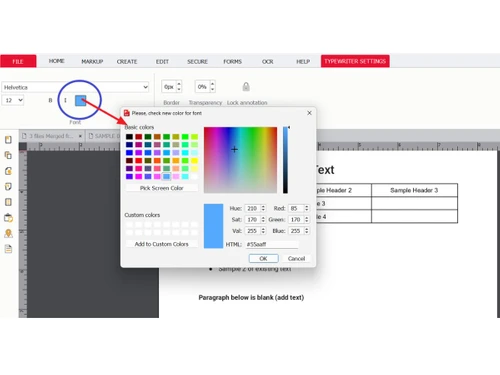Confirm the color with OK button
500x375 pixels.
pos(263,258)
